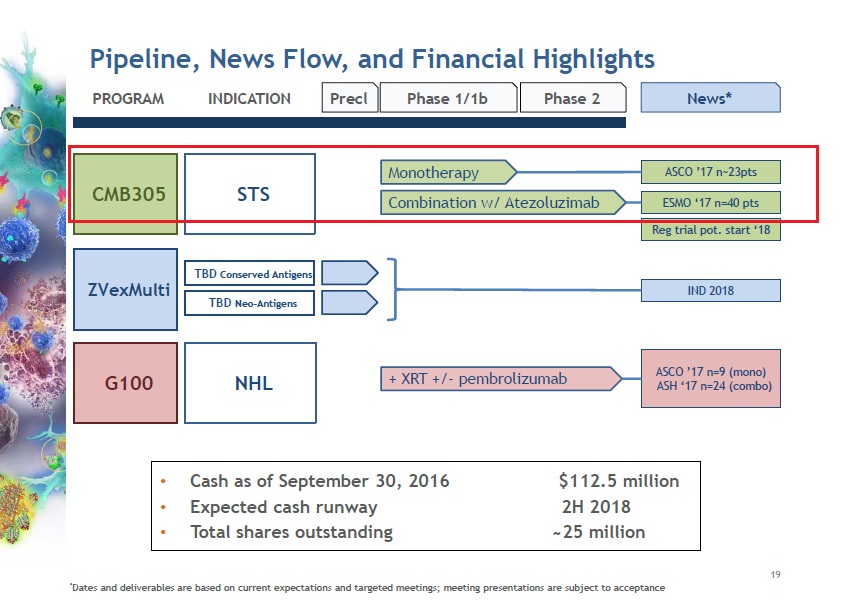Click the ZVexMulti program box

coord(125,290)
